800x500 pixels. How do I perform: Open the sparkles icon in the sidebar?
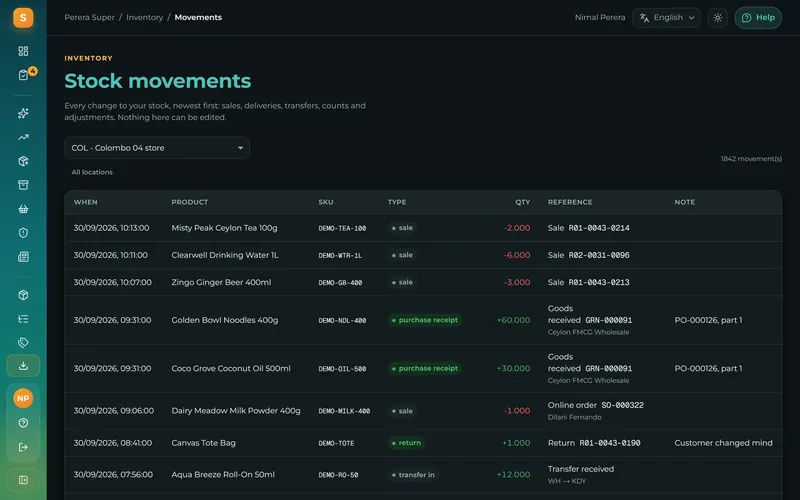23,113
